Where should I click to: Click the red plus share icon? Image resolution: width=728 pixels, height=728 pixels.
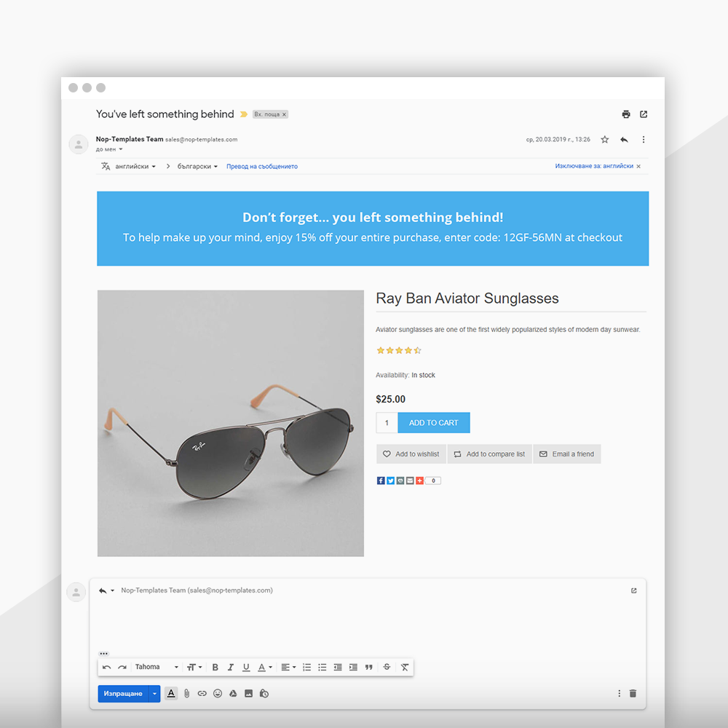pyautogui.click(x=420, y=480)
